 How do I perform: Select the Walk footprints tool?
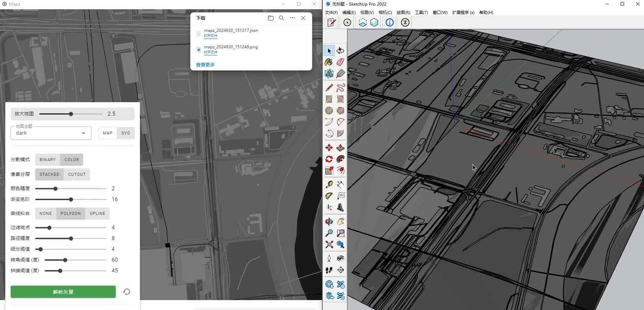329,270
